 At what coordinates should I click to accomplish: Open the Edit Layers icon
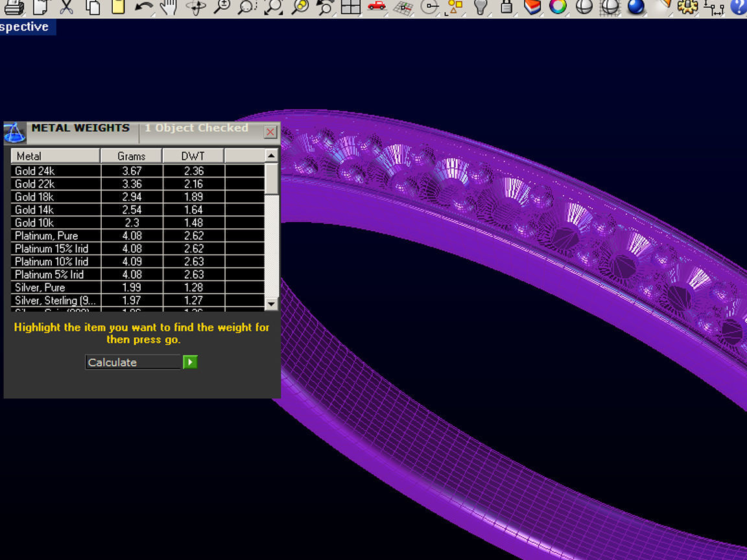(x=532, y=6)
